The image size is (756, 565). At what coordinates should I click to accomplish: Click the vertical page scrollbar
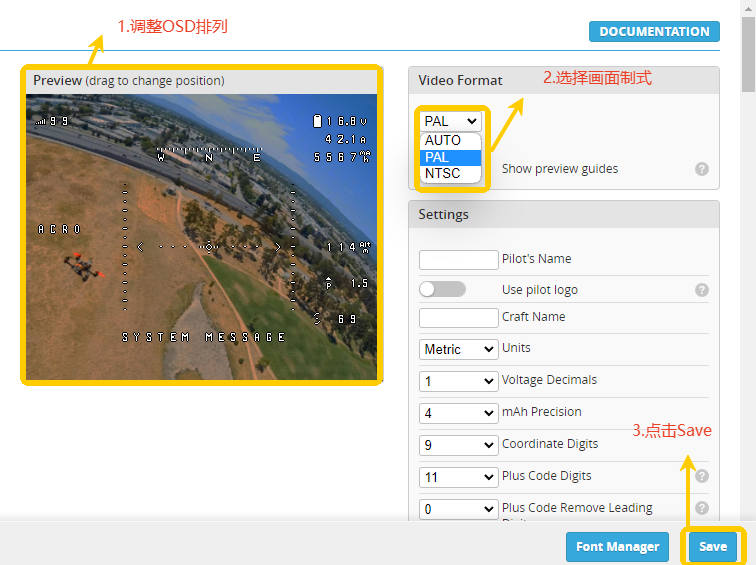tap(748, 54)
